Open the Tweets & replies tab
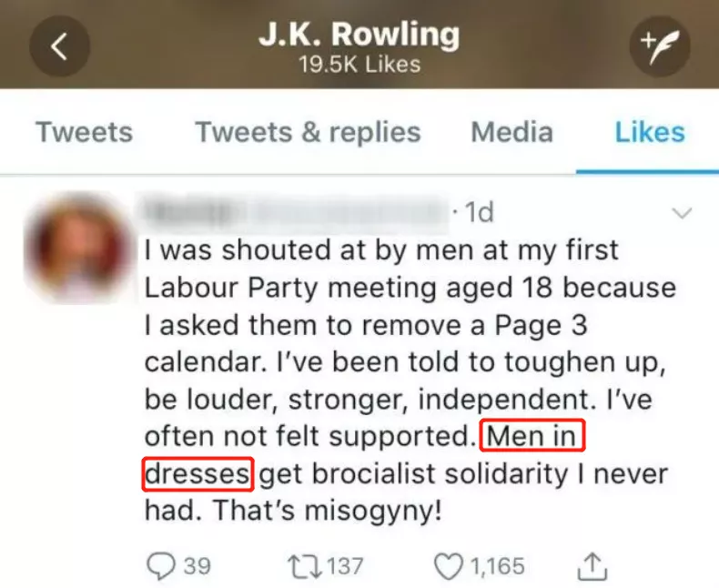Viewport: 719px width, 588px height. click(x=308, y=132)
